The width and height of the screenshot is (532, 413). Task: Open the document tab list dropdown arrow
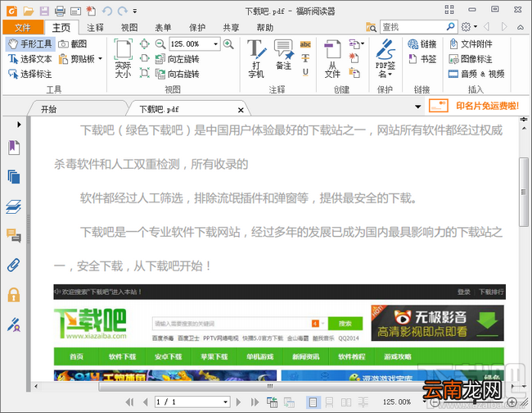tap(418, 107)
